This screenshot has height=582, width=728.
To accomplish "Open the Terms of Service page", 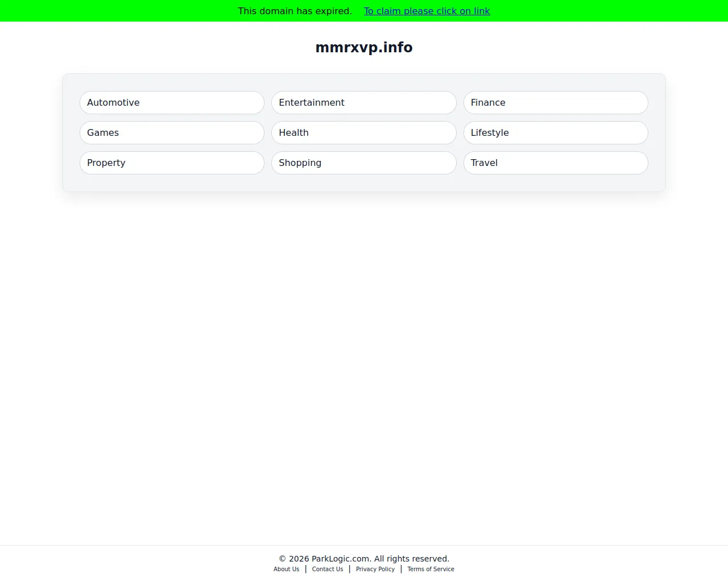I will [x=431, y=569].
